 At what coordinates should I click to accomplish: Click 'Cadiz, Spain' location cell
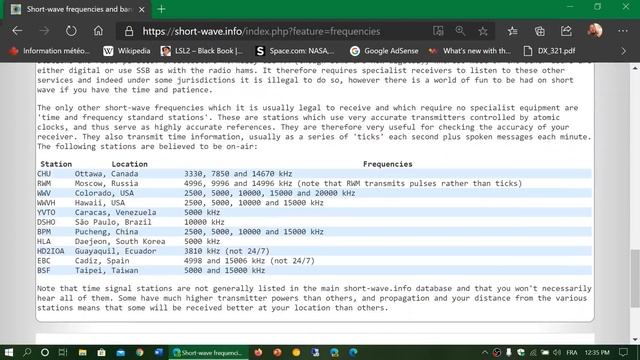[x=102, y=261]
